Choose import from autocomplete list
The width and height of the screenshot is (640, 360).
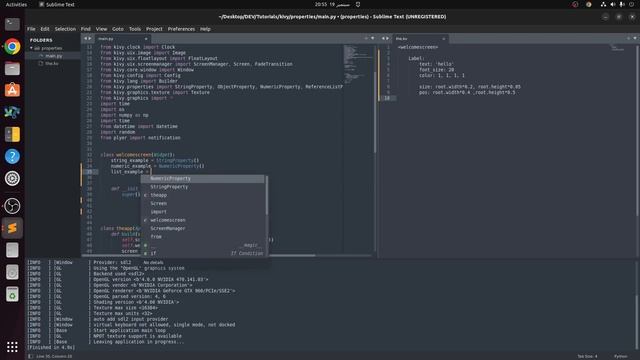[x=203, y=212]
